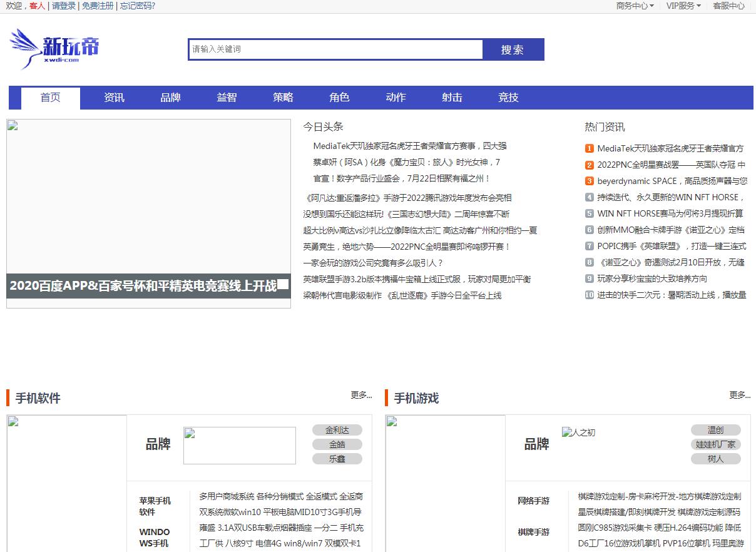Open 英勇竞生，绝地六势 article
This screenshot has width=756, height=552.
click(x=407, y=247)
